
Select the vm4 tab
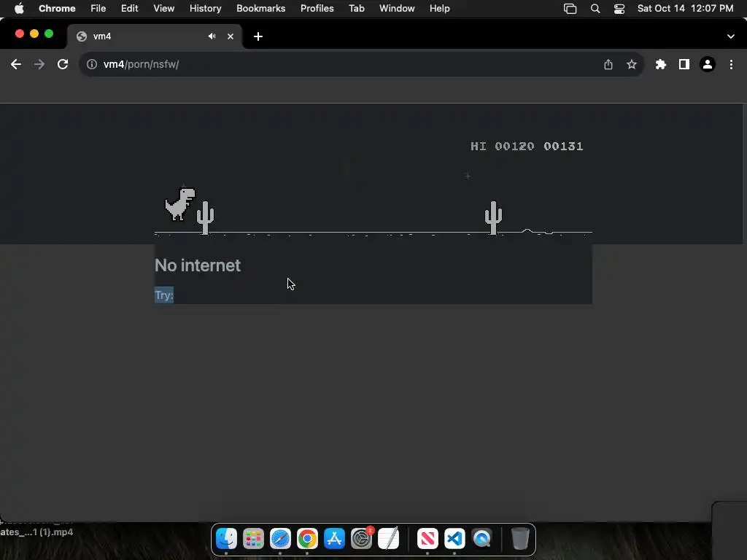click(155, 36)
